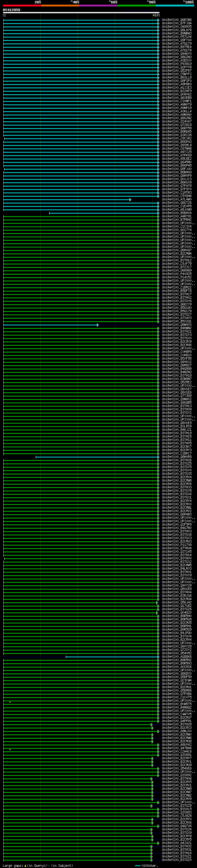Click the white query sequence bar

[81, 13]
